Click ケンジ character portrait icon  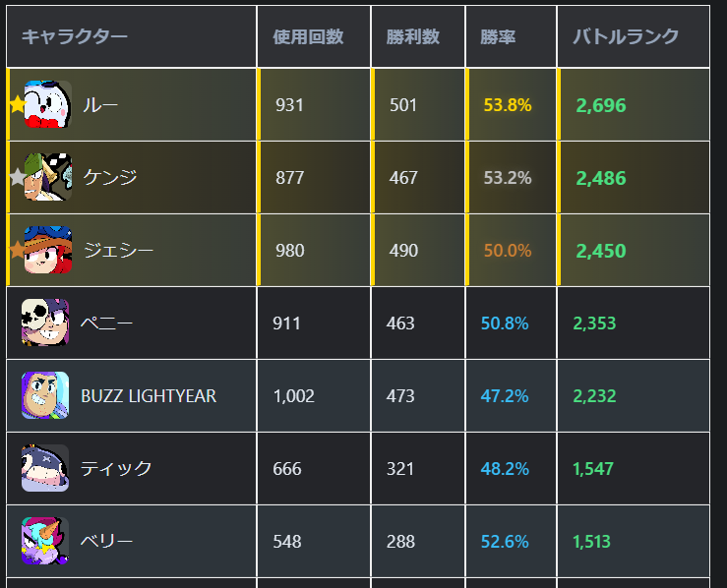tap(47, 177)
